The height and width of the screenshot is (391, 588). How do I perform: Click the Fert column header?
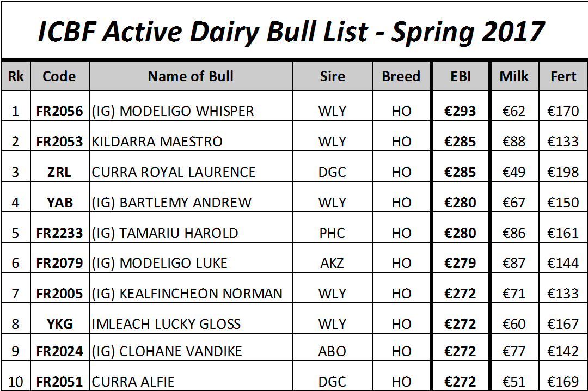(x=563, y=76)
